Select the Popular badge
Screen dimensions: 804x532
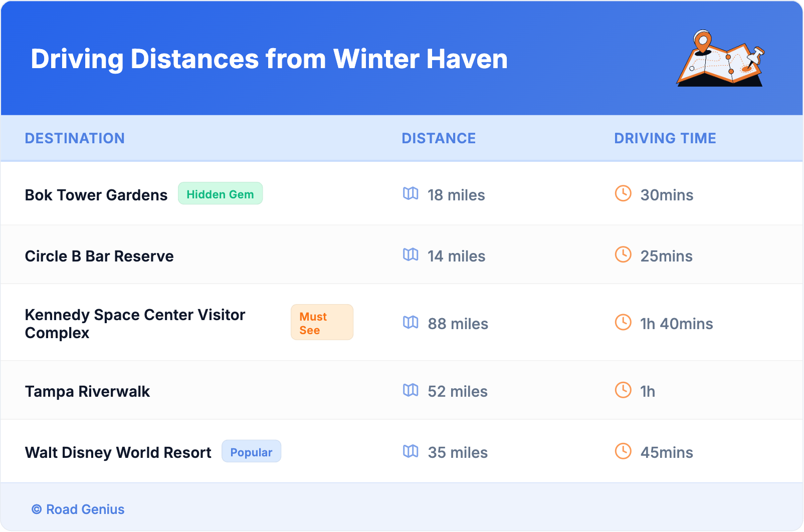point(251,452)
